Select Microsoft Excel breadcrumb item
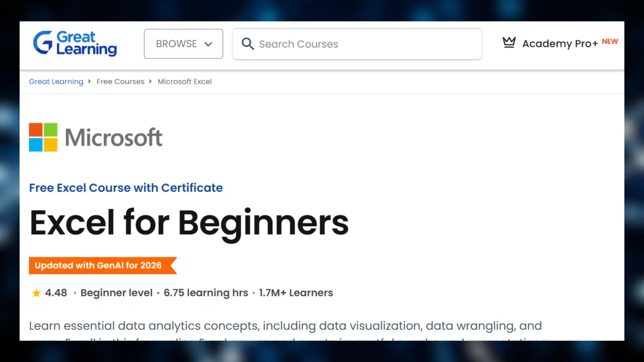 click(x=185, y=81)
